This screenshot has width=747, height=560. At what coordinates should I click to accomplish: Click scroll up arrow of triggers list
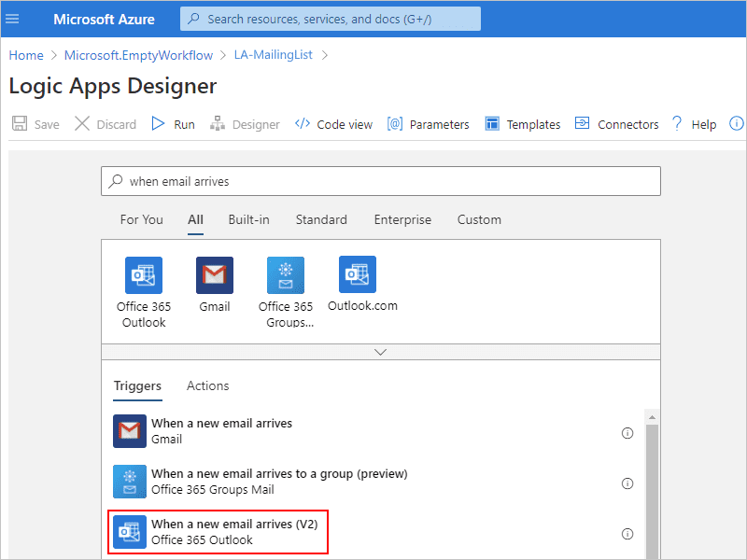(652, 417)
